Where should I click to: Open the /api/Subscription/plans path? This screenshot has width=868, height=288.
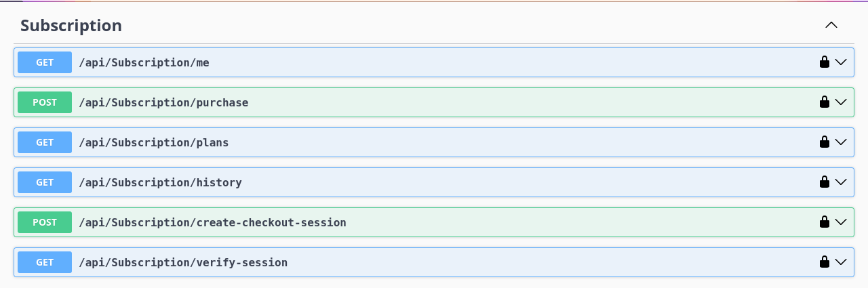pyautogui.click(x=154, y=142)
